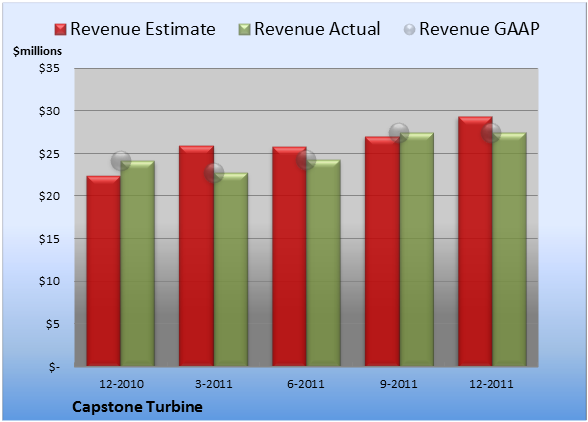This screenshot has width=588, height=422.
Task: Click the gray Revenue GAAP legend marker
Action: point(410,30)
